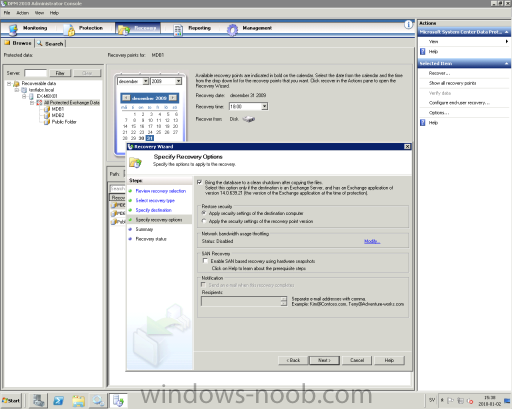Screen dimensions: 512x409
Task: Open the Reporting section
Action: pos(199,28)
